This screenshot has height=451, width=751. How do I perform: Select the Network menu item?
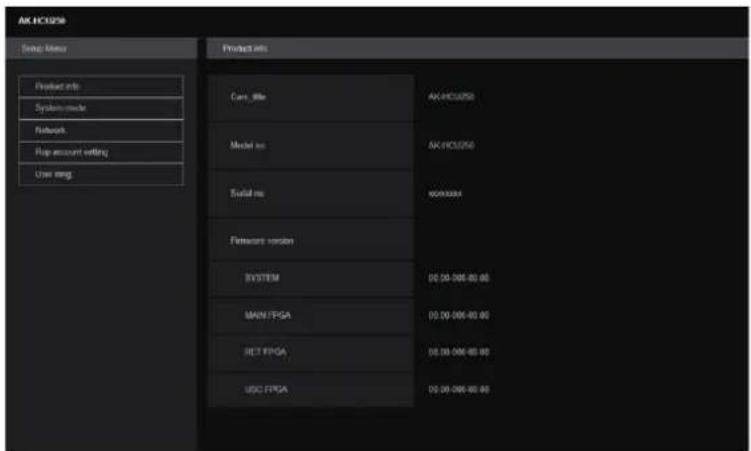101,130
